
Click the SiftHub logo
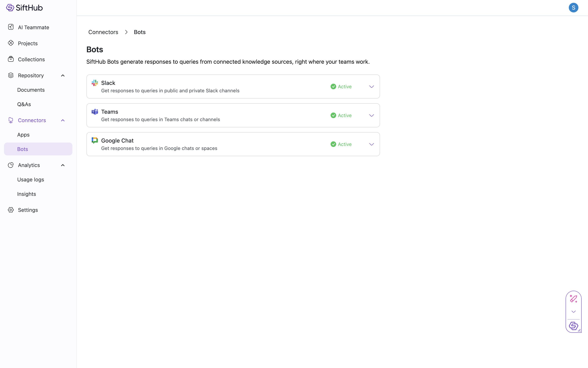click(x=24, y=8)
